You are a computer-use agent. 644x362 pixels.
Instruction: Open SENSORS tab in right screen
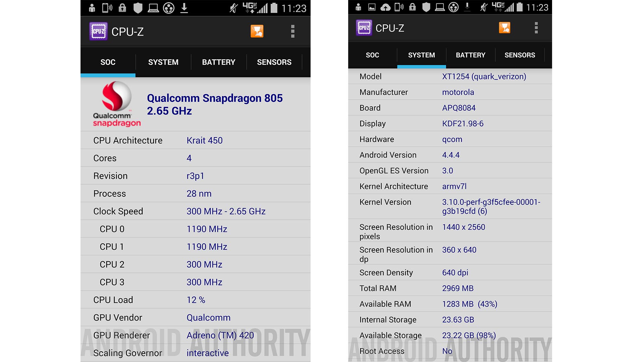point(520,55)
